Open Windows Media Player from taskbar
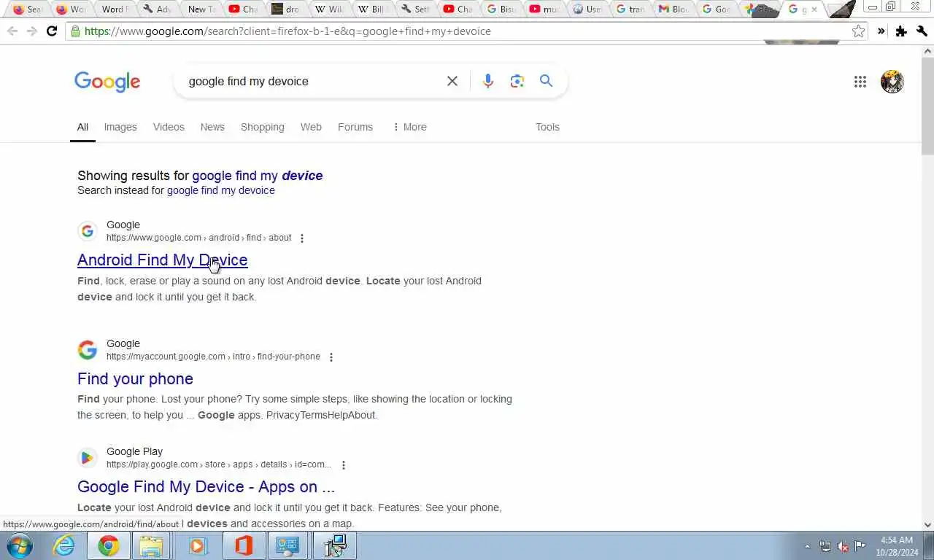This screenshot has width=934, height=560. pyautogui.click(x=198, y=545)
